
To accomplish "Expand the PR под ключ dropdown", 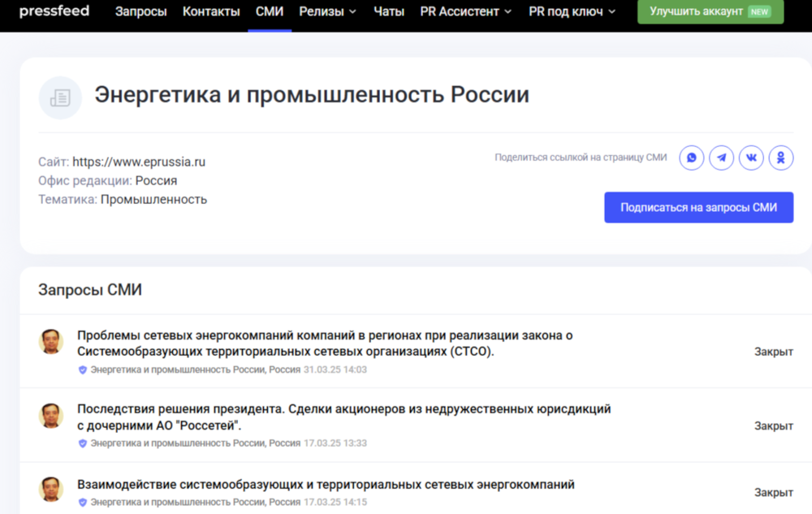I will (572, 11).
